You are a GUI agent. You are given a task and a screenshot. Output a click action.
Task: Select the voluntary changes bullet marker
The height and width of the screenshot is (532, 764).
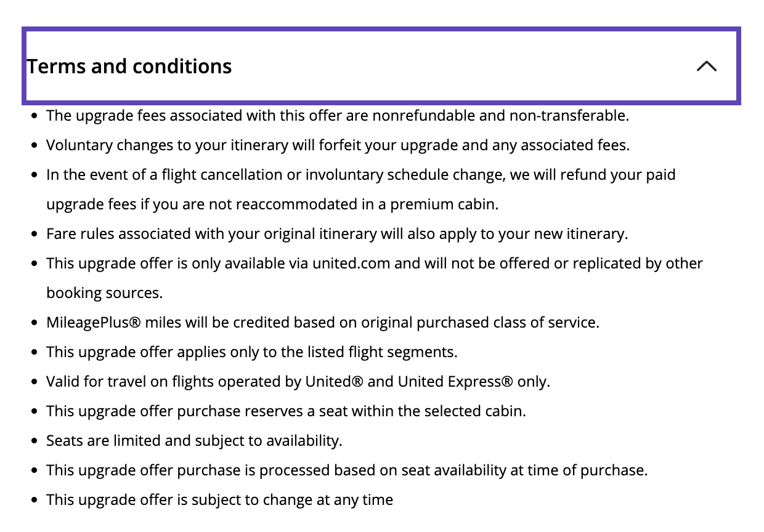point(34,145)
